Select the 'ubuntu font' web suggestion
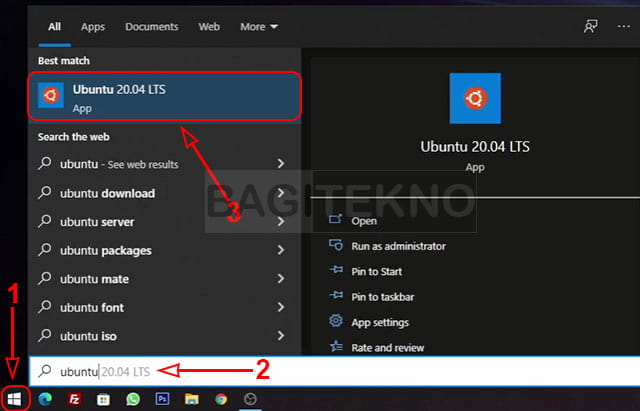Image resolution: width=640 pixels, height=411 pixels. coord(164,307)
